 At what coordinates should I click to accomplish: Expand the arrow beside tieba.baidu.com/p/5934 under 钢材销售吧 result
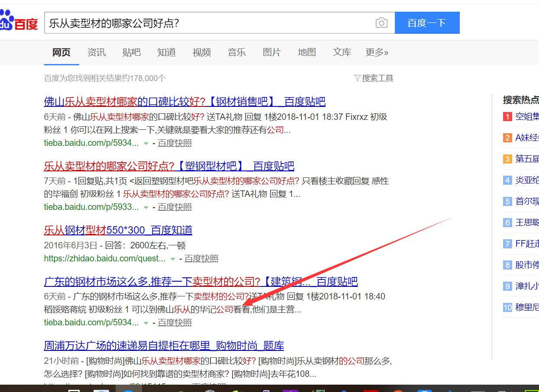pos(146,143)
